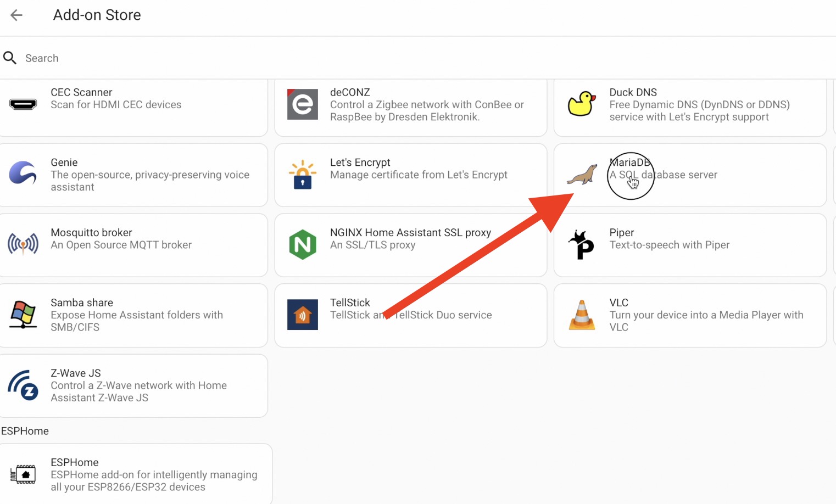Screen dimensions: 836x504
Task: Click 'An Open Source MQTT broker' description
Action: pyautogui.click(x=121, y=245)
